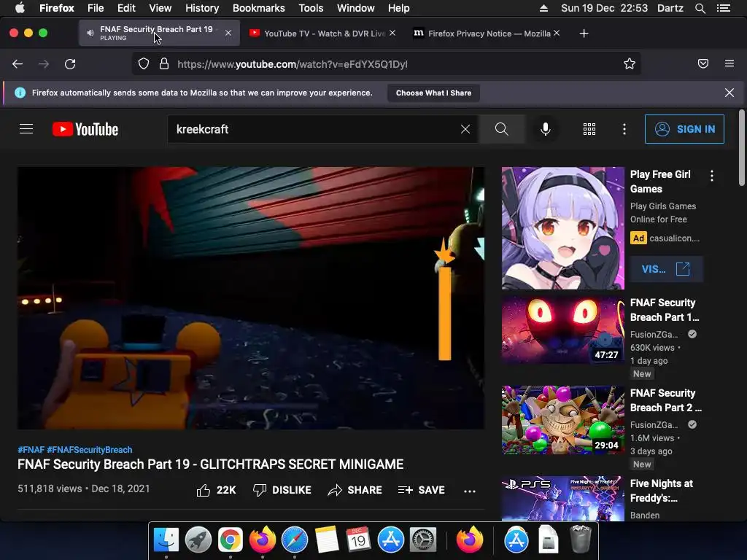Viewport: 747px width, 560px height.
Task: Open ad options menu for Play Free Girl Games
Action: tap(712, 176)
